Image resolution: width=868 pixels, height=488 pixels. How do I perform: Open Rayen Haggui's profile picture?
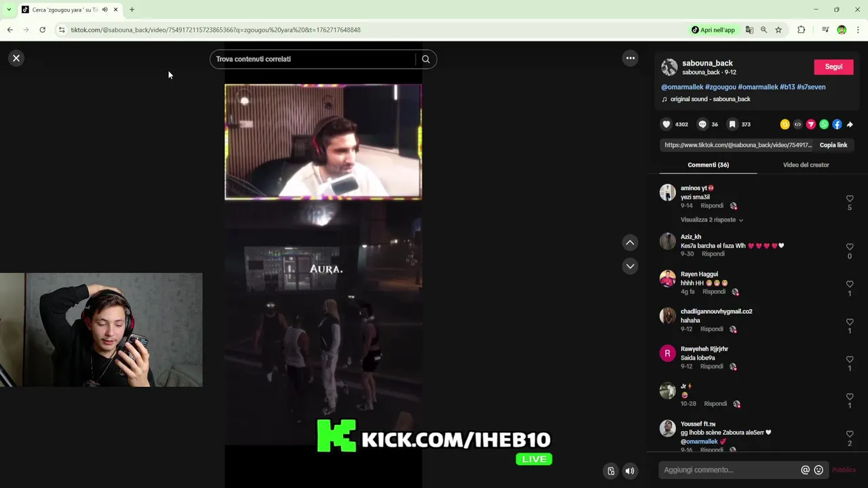coord(668,279)
